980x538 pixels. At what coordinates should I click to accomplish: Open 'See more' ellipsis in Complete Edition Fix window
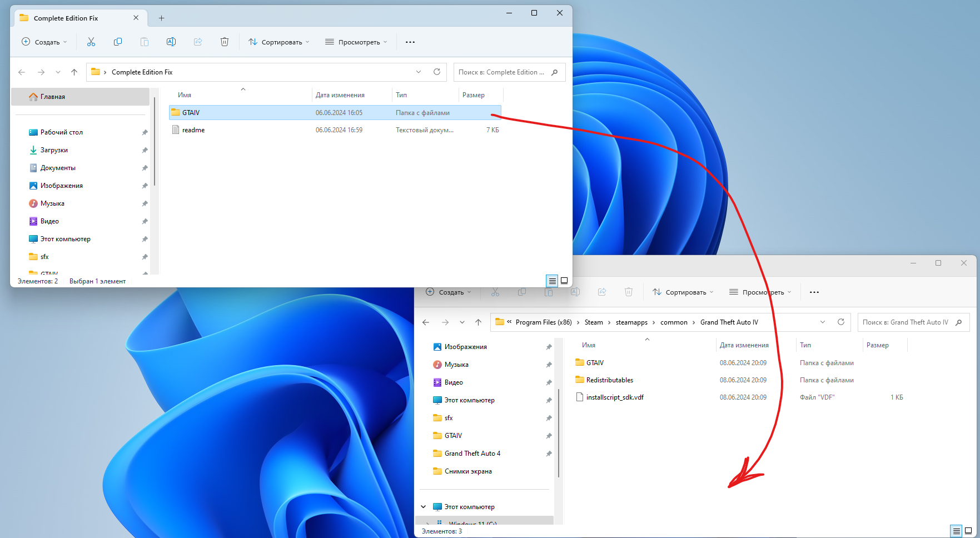(410, 42)
